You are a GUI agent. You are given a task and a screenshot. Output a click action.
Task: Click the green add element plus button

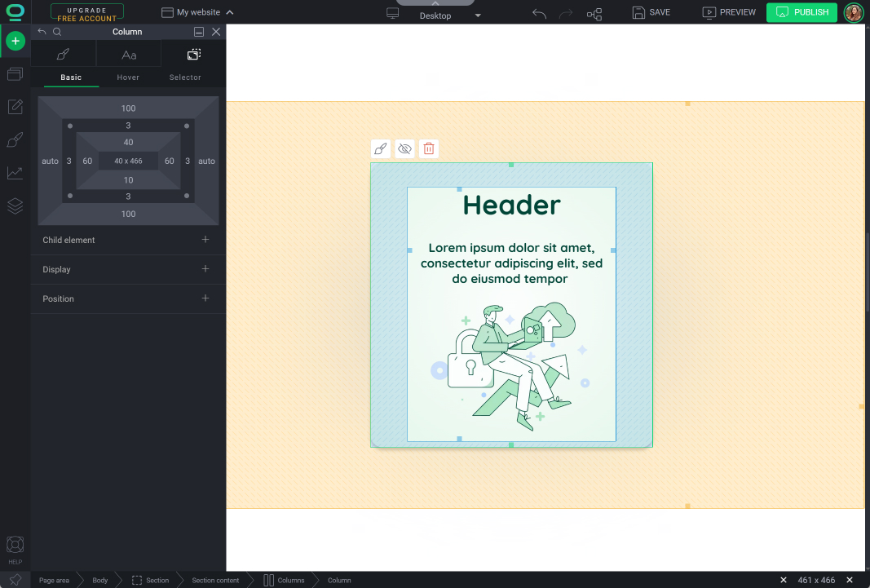tap(15, 41)
